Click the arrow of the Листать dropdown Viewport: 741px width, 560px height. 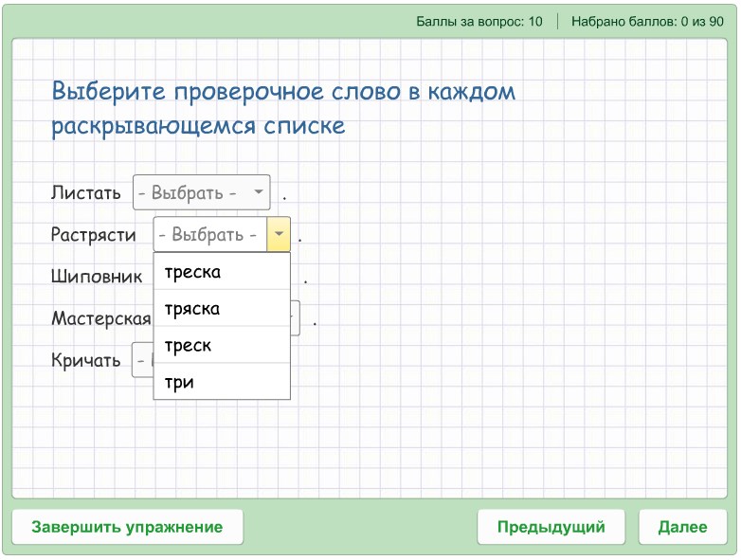[x=258, y=192]
